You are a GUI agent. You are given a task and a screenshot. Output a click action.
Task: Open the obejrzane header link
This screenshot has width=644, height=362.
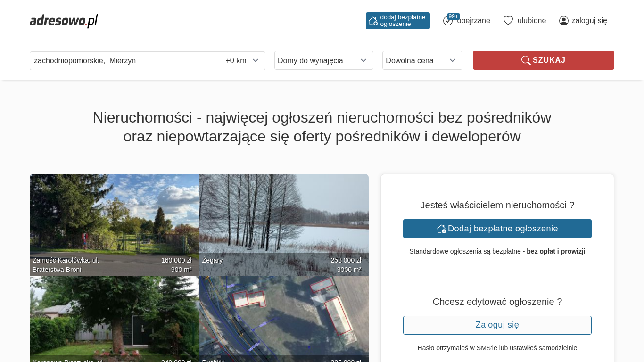[473, 21]
